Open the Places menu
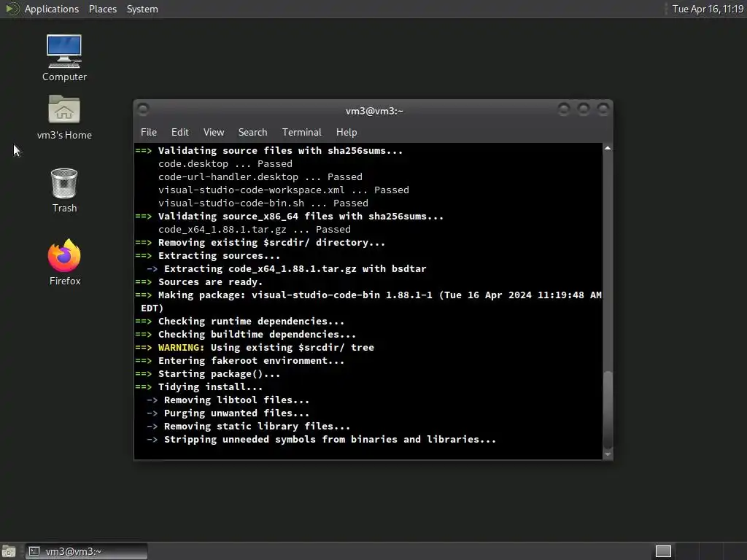 point(102,9)
